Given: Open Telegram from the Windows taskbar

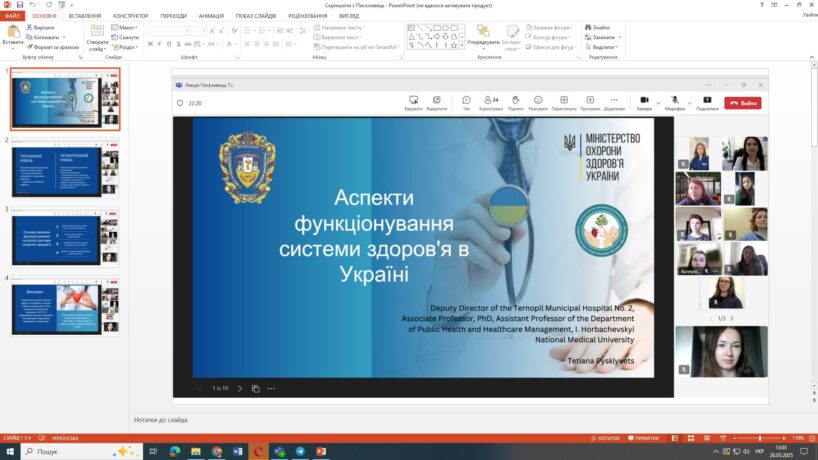Looking at the screenshot, I should pos(300,452).
